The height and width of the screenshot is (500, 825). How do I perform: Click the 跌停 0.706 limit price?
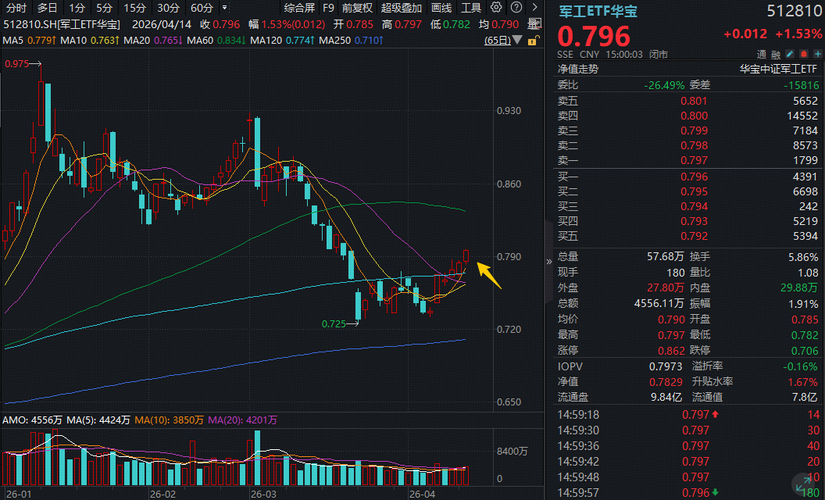click(805, 351)
